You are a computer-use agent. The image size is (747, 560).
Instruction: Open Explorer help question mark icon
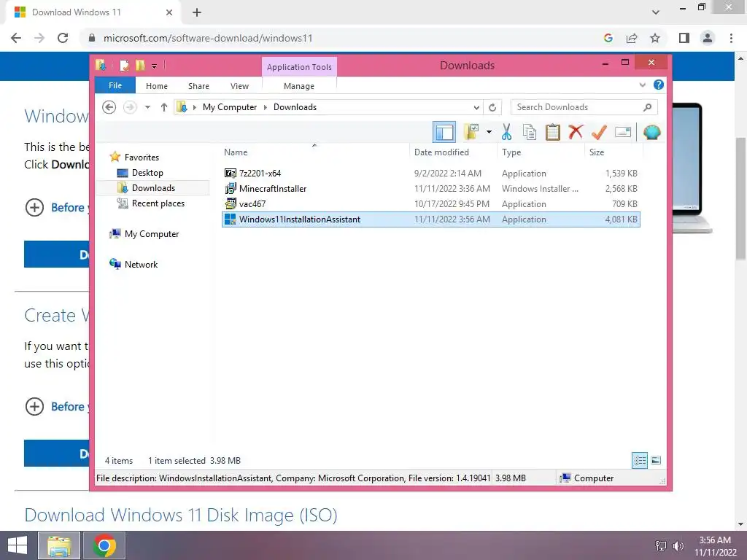(659, 85)
